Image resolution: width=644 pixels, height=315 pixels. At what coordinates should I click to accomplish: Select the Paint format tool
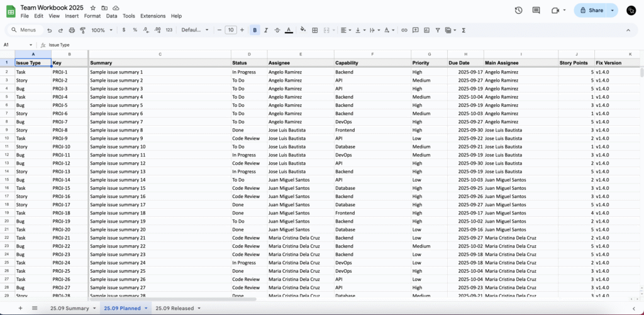click(82, 30)
